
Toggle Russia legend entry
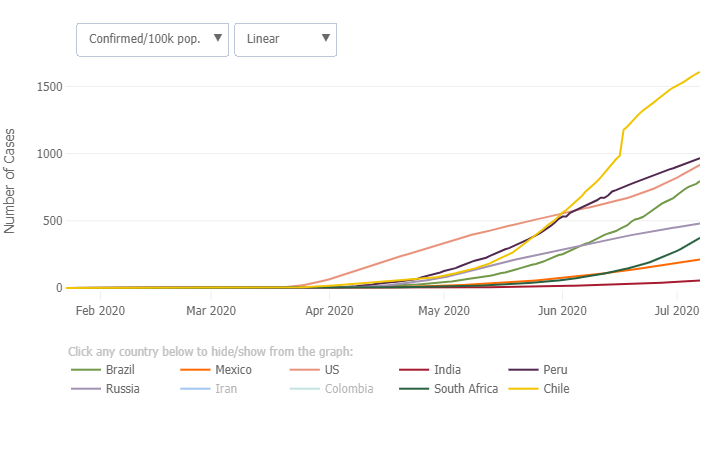pos(122,388)
